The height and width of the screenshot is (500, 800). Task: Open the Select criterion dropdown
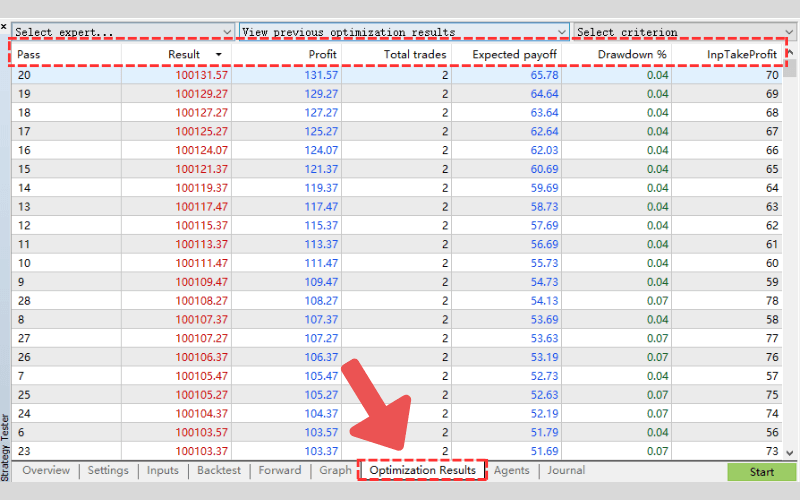(x=686, y=32)
